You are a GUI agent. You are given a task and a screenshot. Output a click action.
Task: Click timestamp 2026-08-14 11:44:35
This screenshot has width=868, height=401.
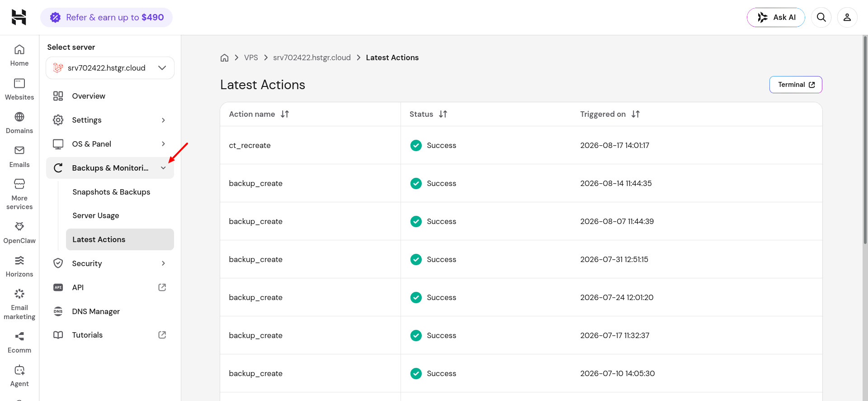point(616,183)
